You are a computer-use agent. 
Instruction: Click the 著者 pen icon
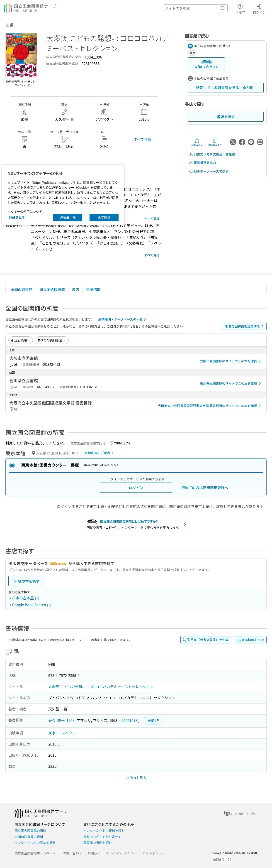point(64,112)
